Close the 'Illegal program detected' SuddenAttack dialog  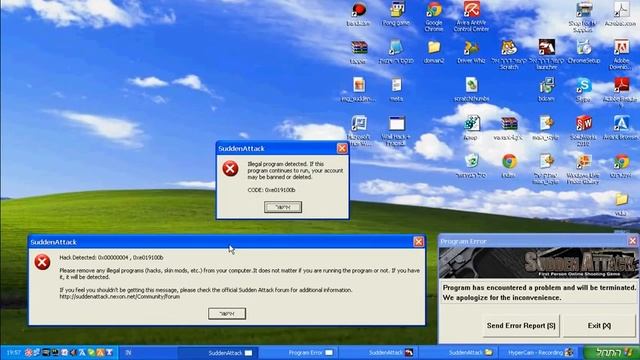point(342,148)
